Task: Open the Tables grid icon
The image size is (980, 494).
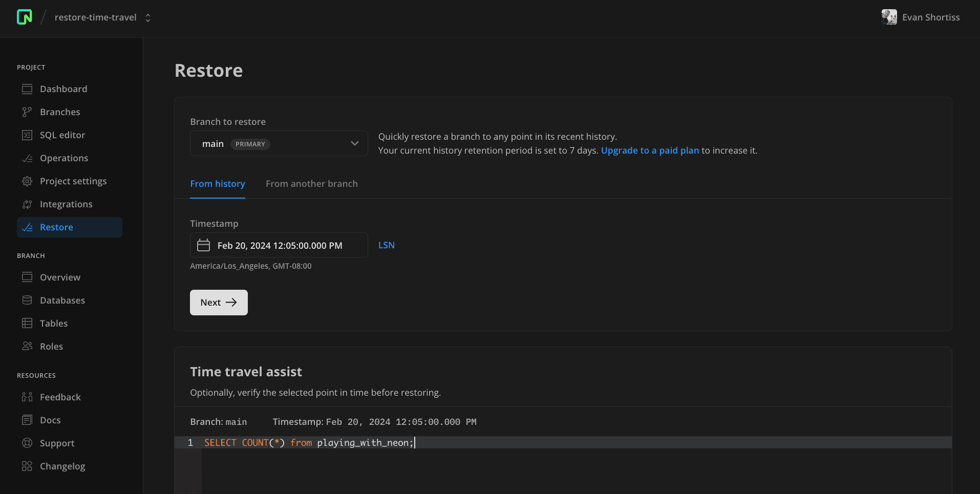Action: (27, 324)
